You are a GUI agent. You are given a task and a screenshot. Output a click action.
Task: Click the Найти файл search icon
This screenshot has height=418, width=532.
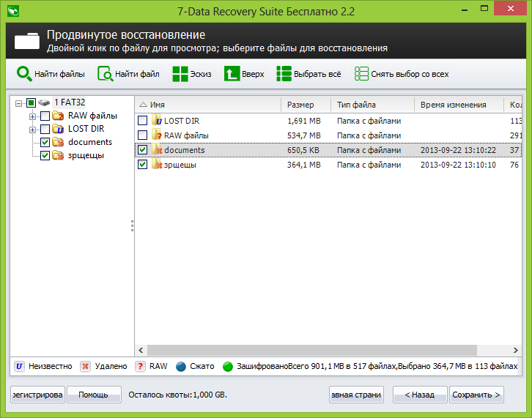tap(106, 74)
